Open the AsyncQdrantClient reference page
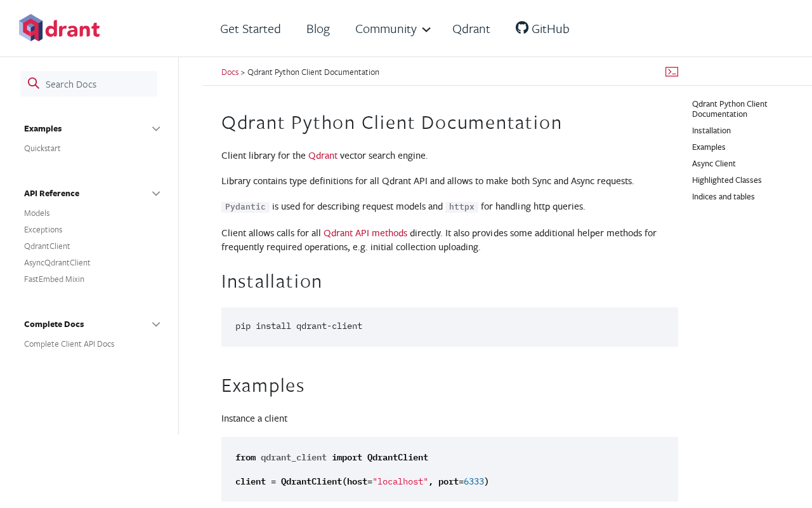The width and height of the screenshot is (812, 508). point(57,262)
